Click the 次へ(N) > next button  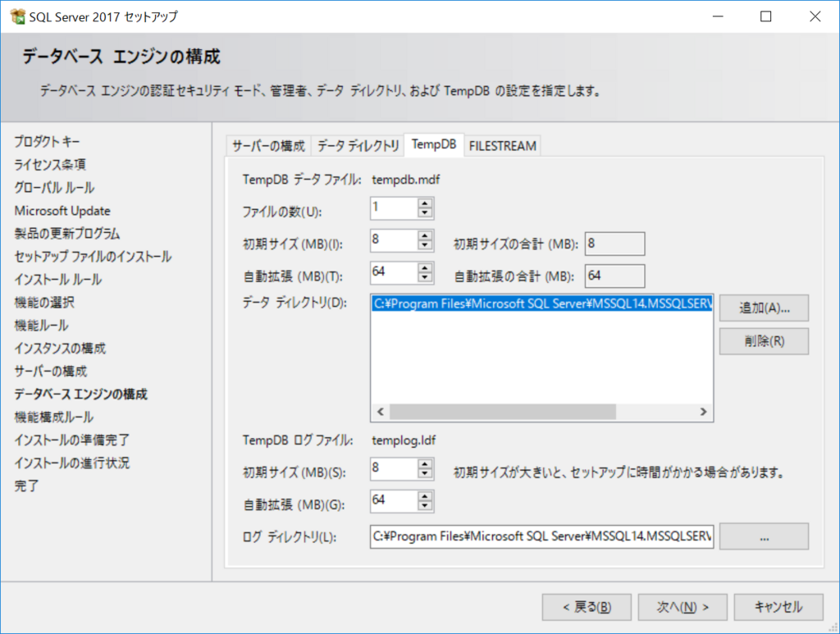point(682,607)
